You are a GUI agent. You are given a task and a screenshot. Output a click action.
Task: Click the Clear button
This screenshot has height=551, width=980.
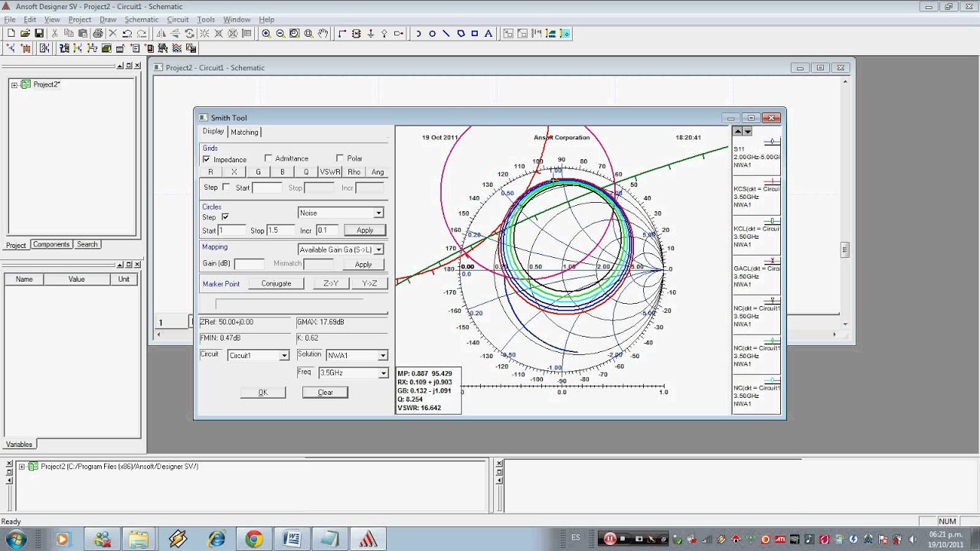325,393
